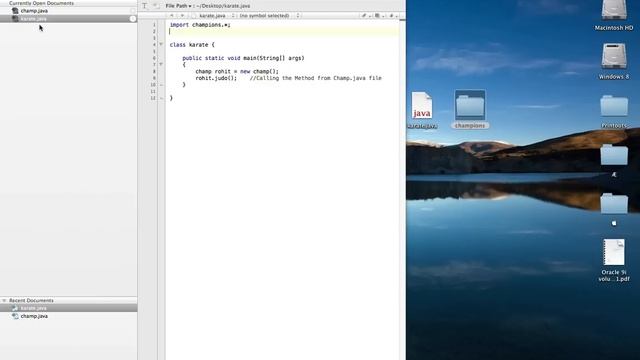Click the Desktop/karate.java file path text
Screen dimensions: 640x360
224,6
